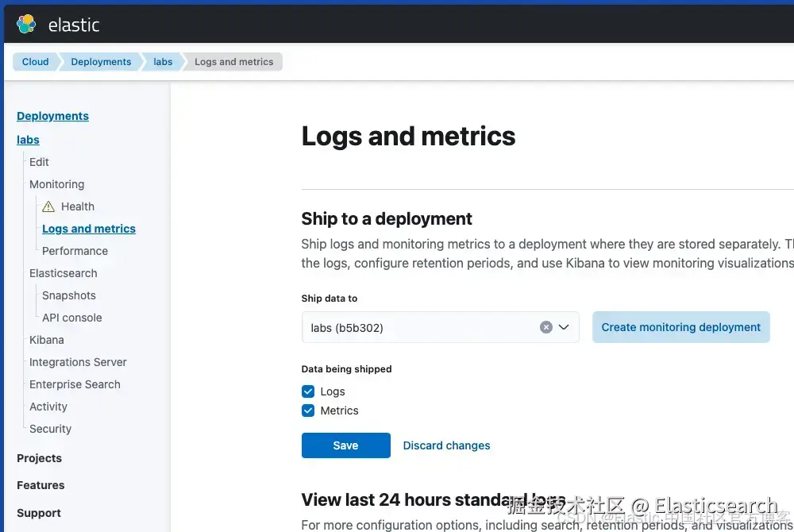Click Discard changes link
The image size is (794, 532).
(x=446, y=445)
